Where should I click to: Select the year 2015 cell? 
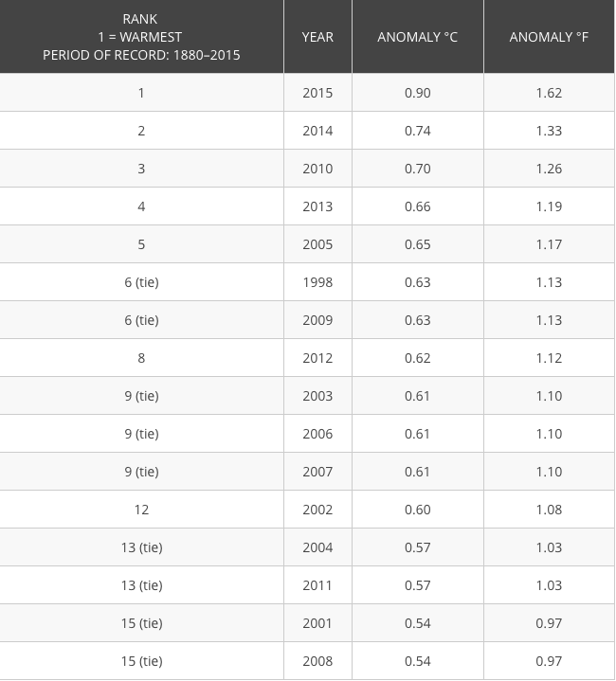317,93
